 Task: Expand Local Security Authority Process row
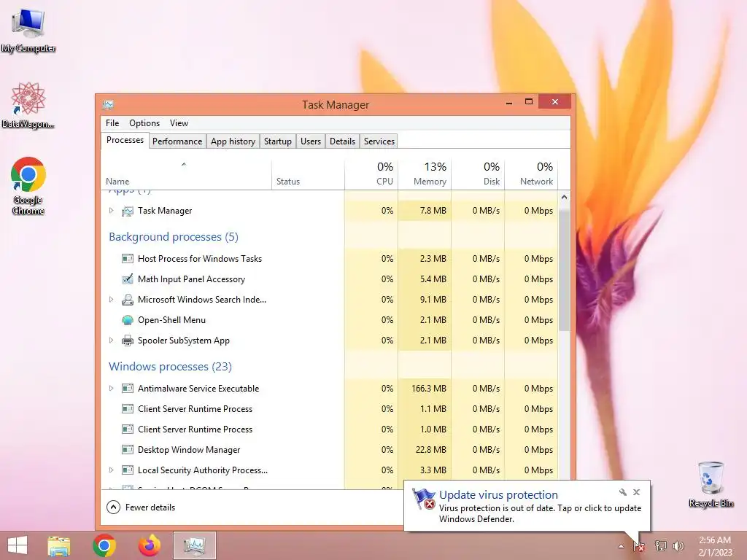click(111, 470)
